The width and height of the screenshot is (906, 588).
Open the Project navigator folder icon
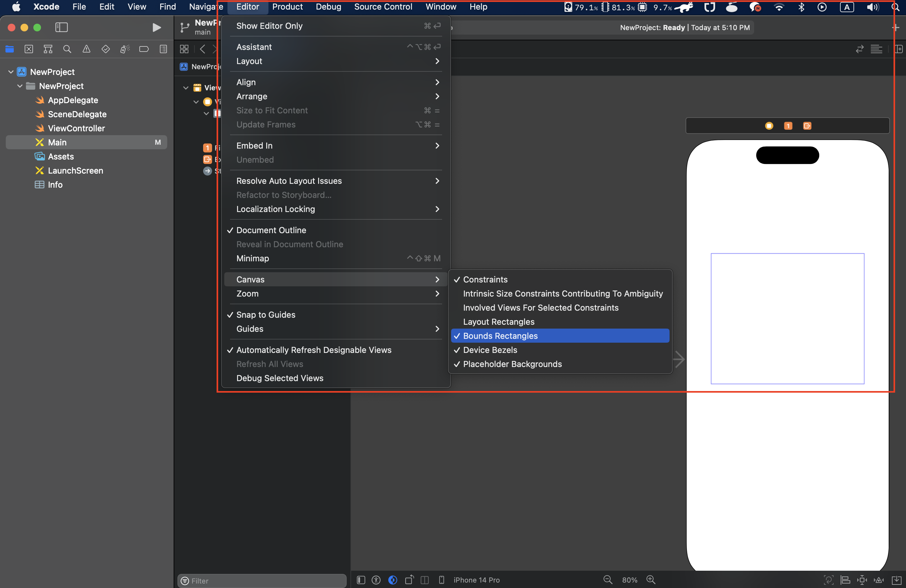[x=10, y=49]
